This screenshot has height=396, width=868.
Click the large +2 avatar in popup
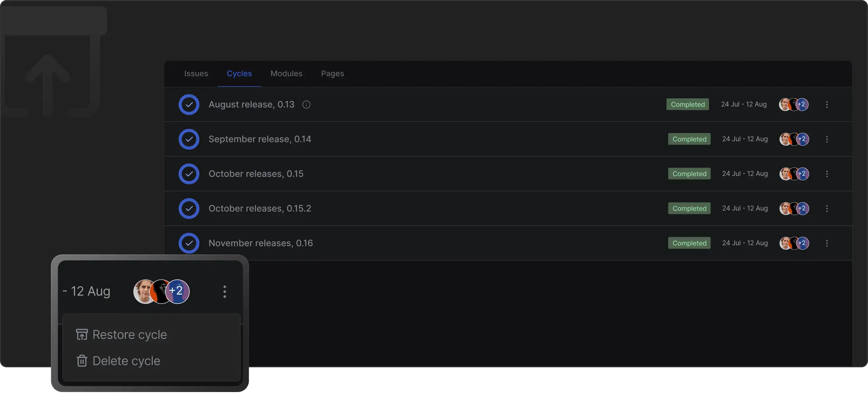[x=178, y=291]
